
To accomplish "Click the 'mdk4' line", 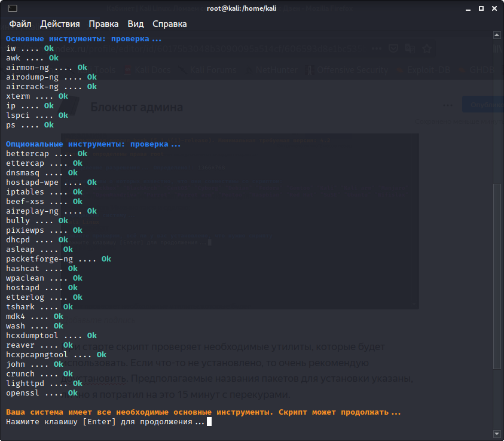I will tap(35, 317).
